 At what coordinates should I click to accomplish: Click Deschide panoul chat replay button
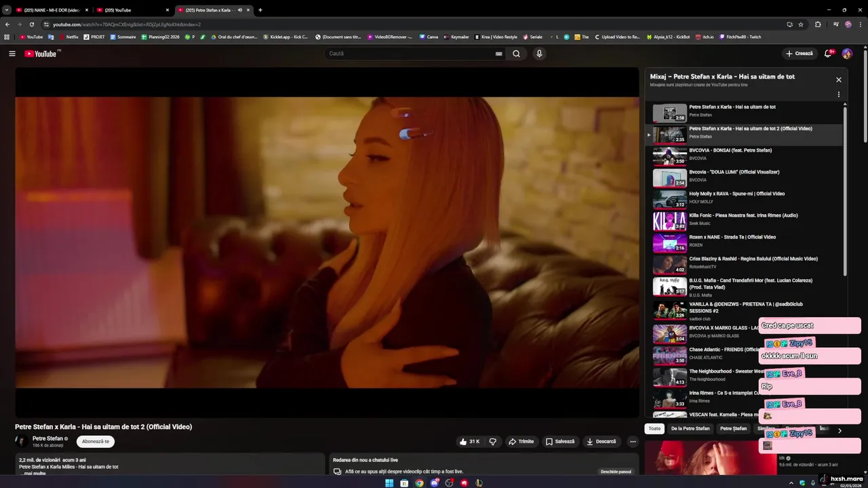(616, 472)
